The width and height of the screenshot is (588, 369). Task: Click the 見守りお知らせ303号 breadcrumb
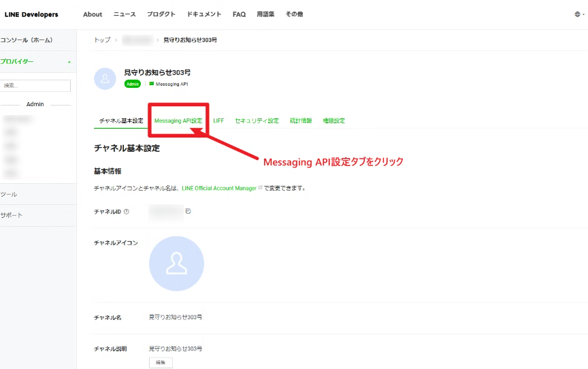pyautogui.click(x=190, y=39)
